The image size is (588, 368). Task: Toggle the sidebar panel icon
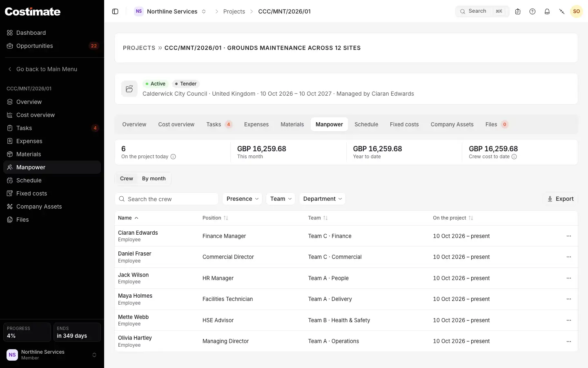coord(115,11)
